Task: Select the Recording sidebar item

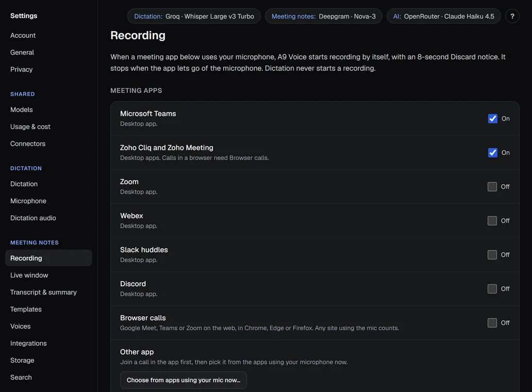Action: tap(48, 258)
